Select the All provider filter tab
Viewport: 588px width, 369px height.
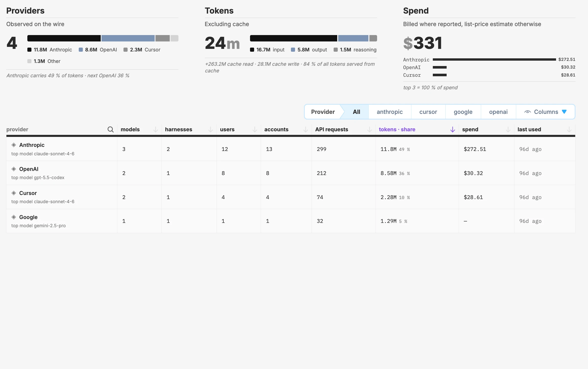pos(356,112)
